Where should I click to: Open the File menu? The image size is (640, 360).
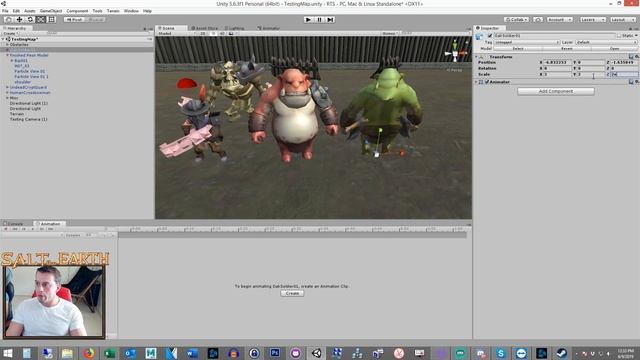pos(5,11)
